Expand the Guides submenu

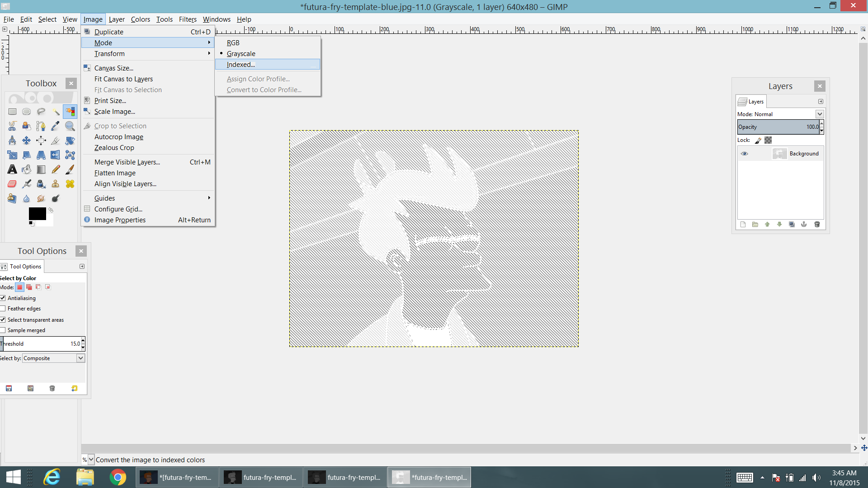point(147,198)
